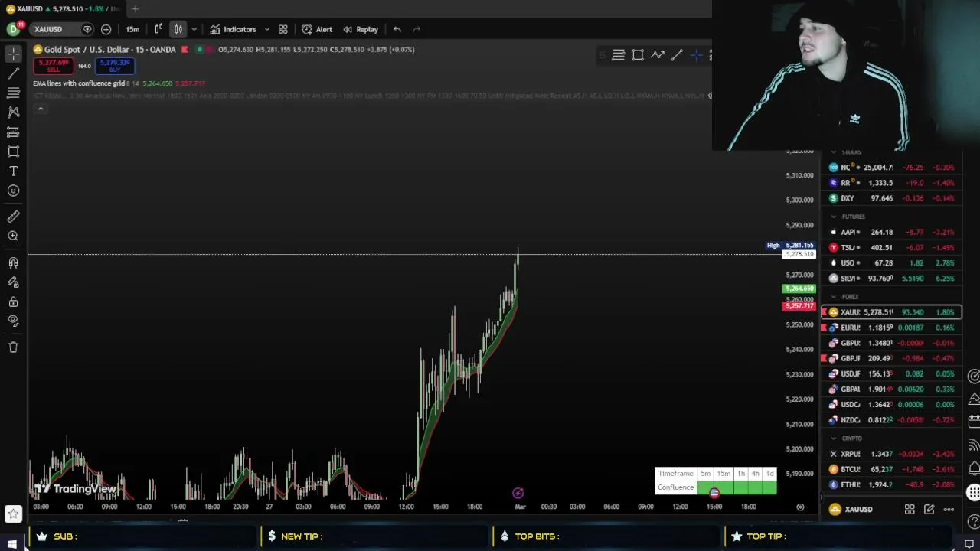Viewport: 980px width, 551px height.
Task: Lock all drawing tools
Action: pos(13,302)
